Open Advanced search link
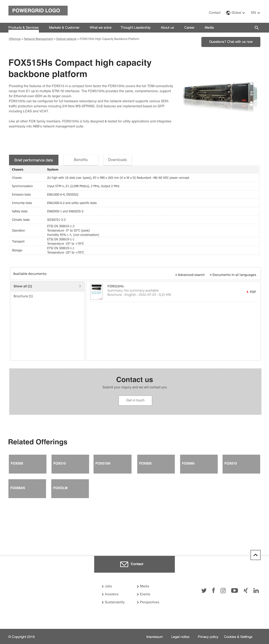The image size is (269, 644). (190, 275)
